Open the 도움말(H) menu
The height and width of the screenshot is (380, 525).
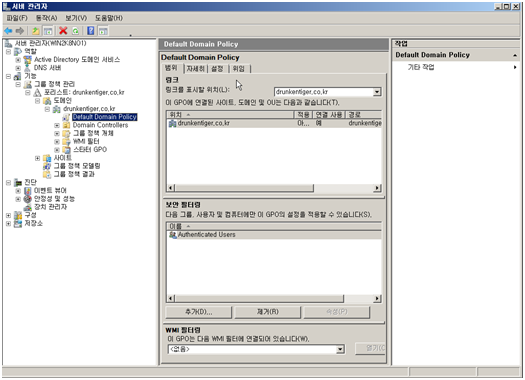click(x=109, y=18)
